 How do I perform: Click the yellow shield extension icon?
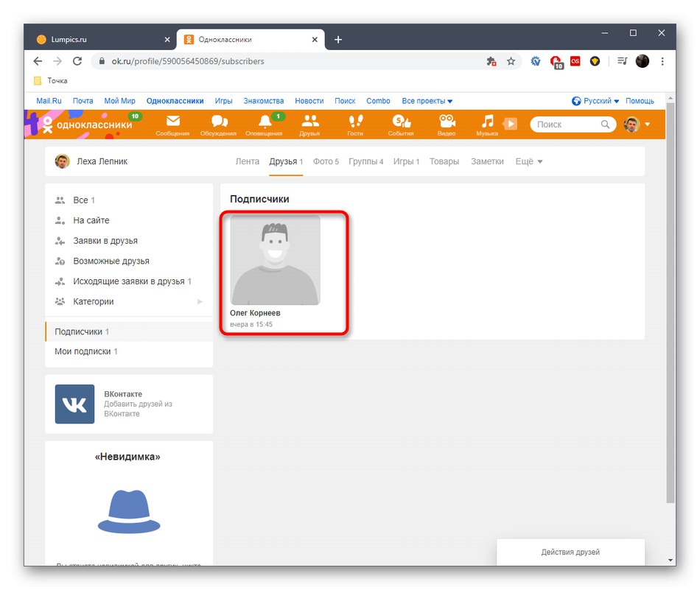pyautogui.click(x=595, y=61)
